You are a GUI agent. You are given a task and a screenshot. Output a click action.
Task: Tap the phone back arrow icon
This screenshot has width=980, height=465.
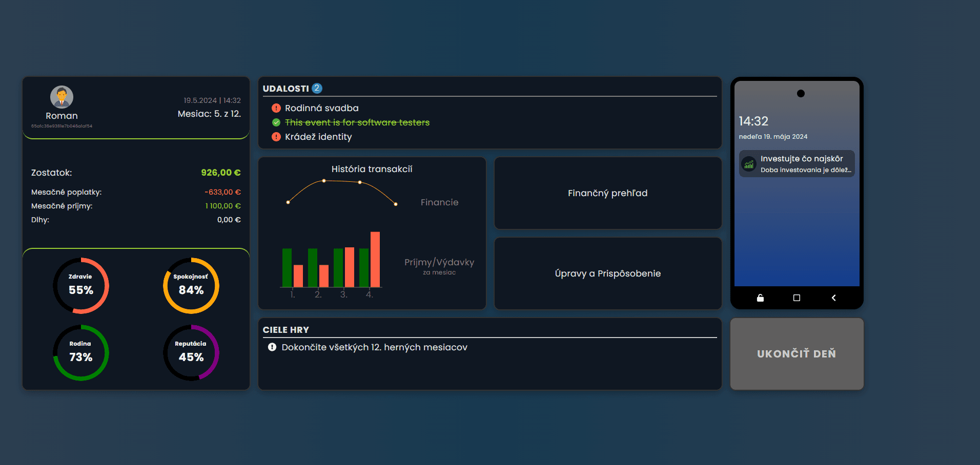tap(833, 298)
